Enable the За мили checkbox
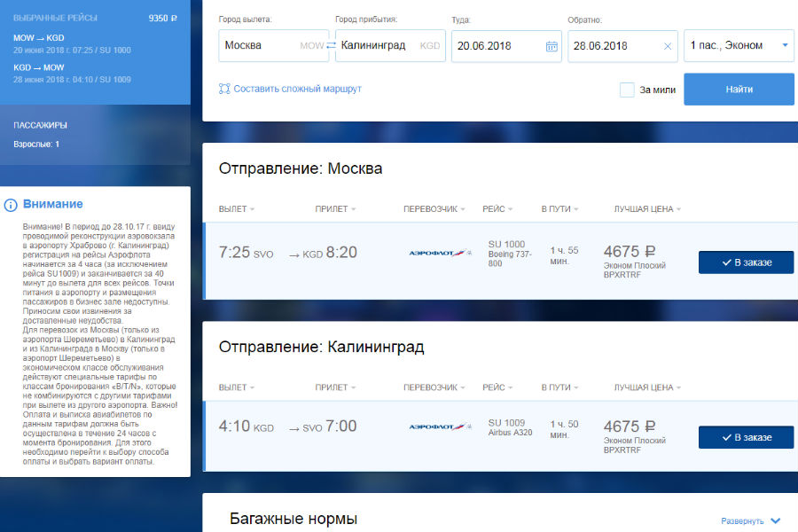Viewport: 798px width, 532px height. (x=627, y=90)
